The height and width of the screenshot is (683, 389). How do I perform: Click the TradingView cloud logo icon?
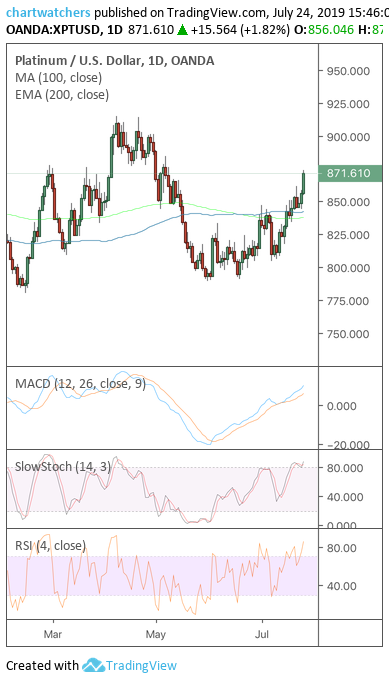(x=93, y=665)
